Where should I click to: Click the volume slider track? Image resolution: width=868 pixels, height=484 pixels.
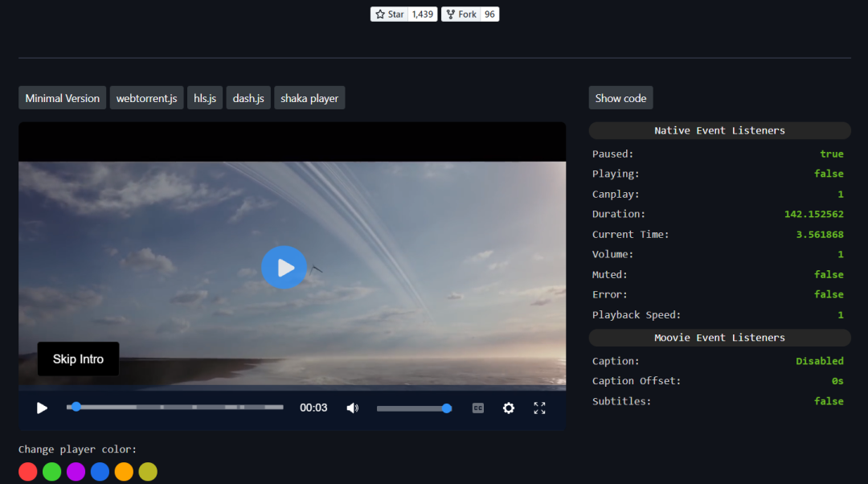(414, 408)
